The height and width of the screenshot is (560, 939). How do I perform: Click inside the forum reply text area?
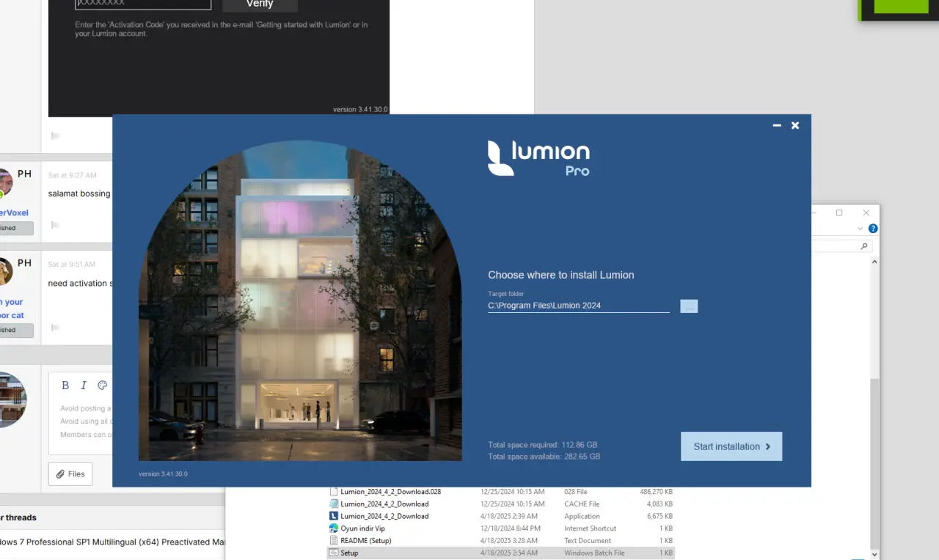tap(81, 422)
